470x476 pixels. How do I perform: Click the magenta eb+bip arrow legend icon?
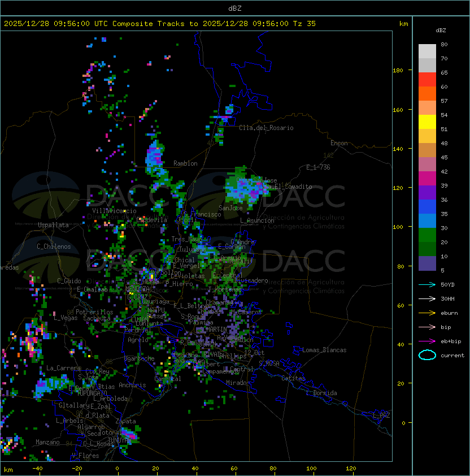click(x=427, y=341)
